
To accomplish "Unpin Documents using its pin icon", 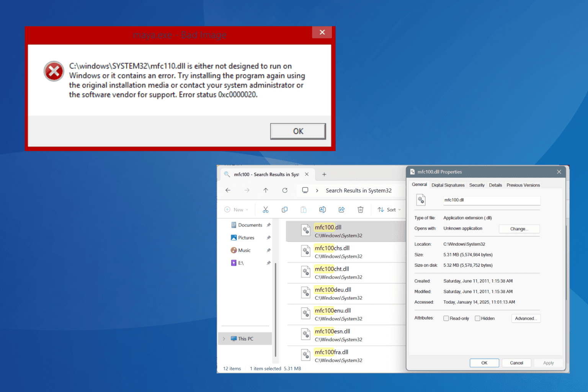I will coord(269,225).
